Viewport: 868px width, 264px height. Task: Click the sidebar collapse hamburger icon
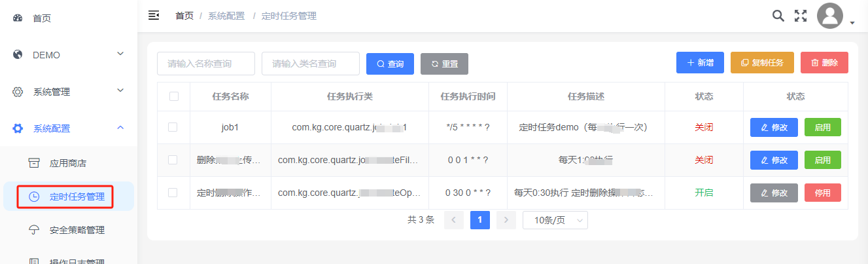pyautogui.click(x=154, y=15)
